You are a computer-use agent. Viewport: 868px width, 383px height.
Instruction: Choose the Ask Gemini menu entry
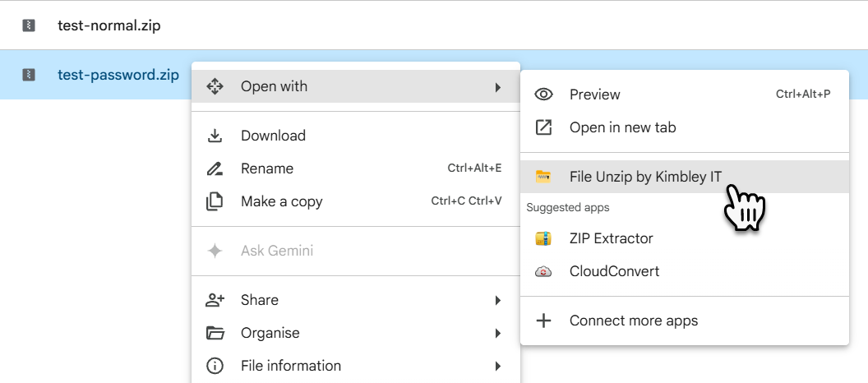[x=356, y=251]
